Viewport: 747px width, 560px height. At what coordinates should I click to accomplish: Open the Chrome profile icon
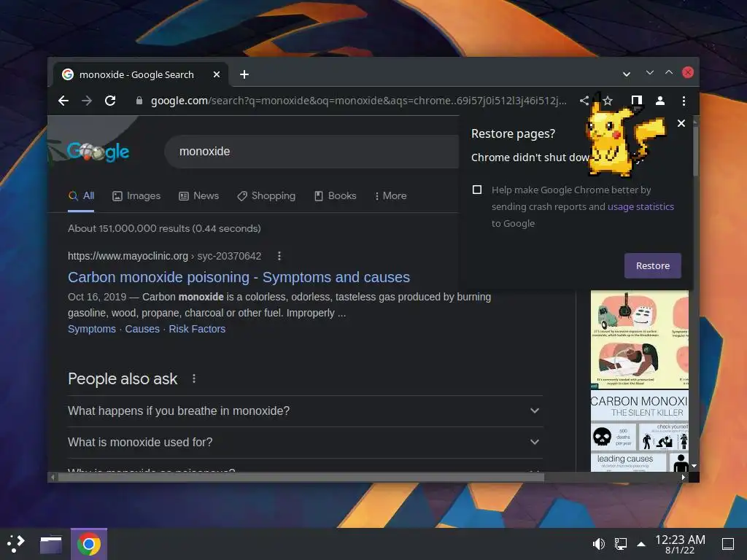(660, 101)
